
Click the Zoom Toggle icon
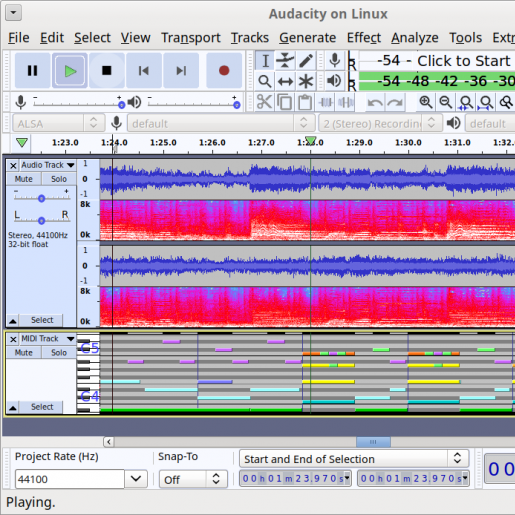506,102
